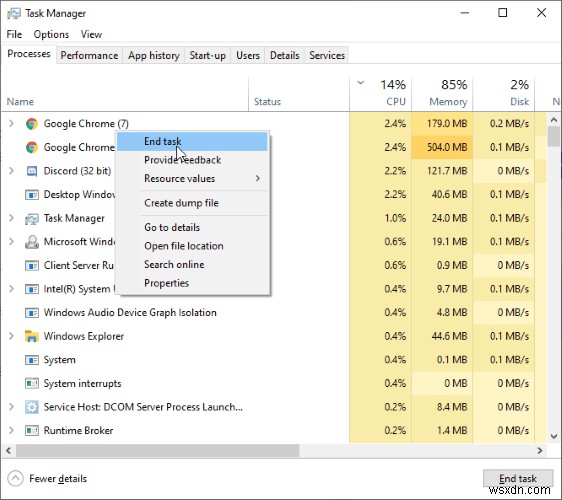Expand the Runtime Broker process group
562x500 pixels.
coord(11,430)
